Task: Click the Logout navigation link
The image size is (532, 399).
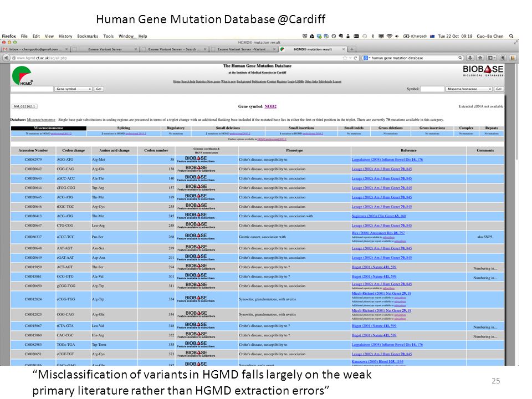Action: tap(337, 81)
